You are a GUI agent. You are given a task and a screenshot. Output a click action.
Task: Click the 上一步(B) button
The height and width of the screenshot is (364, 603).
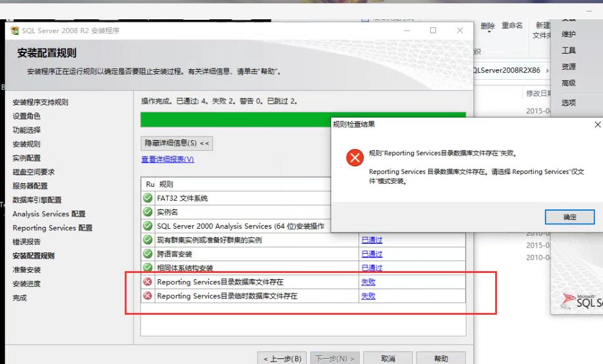point(282,358)
